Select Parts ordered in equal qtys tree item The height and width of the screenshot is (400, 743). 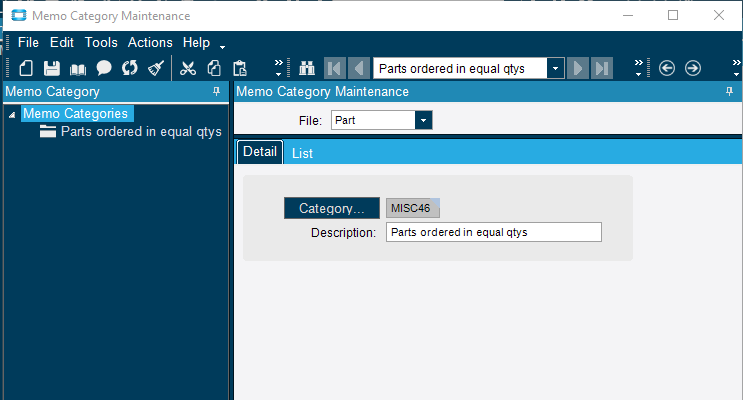[x=141, y=132]
